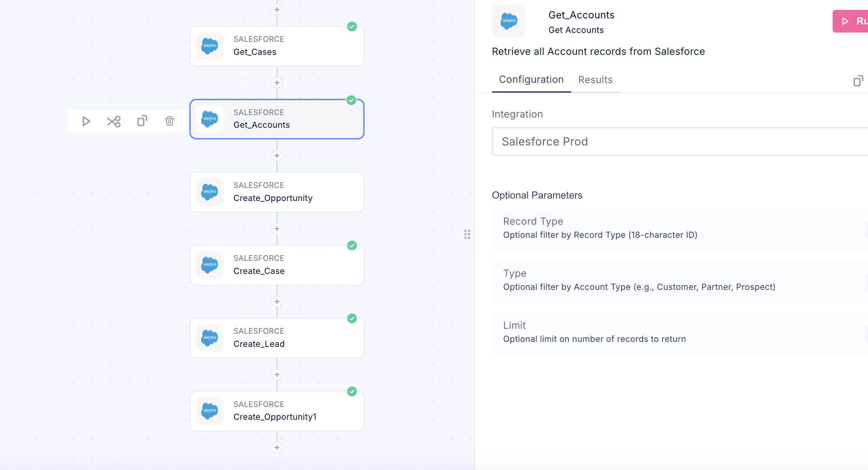Select the Create_Opportunity node
The image size is (868, 470).
[x=277, y=192]
